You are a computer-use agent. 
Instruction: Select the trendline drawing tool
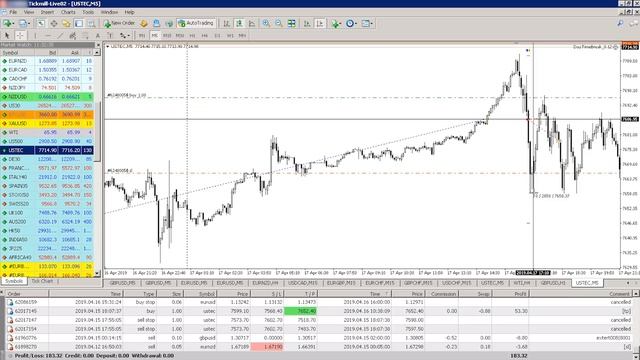click(x=60, y=36)
